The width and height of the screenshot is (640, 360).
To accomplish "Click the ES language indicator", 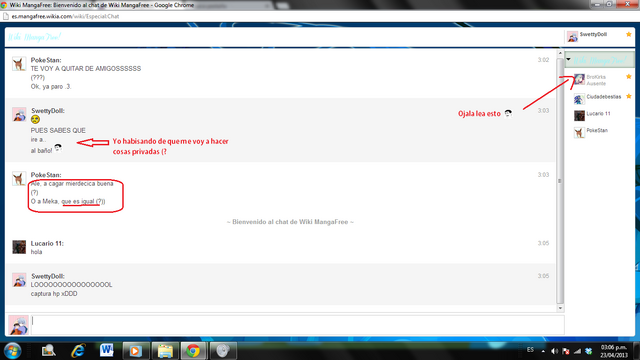I will [530, 350].
